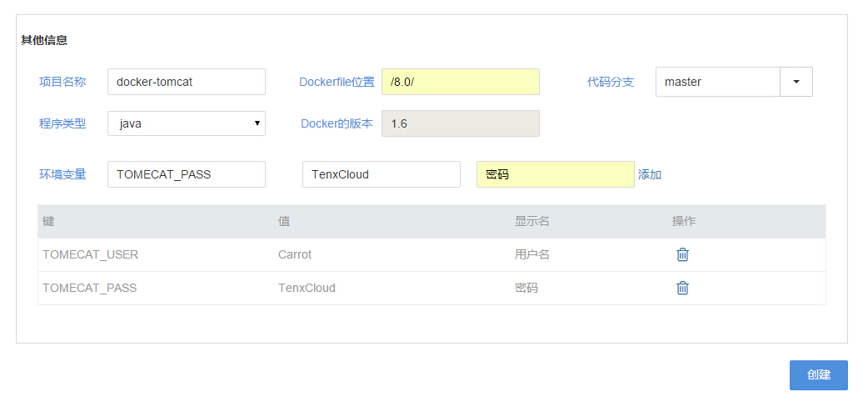This screenshot has width=868, height=402.
Task: Click the 创建 button
Action: click(818, 375)
